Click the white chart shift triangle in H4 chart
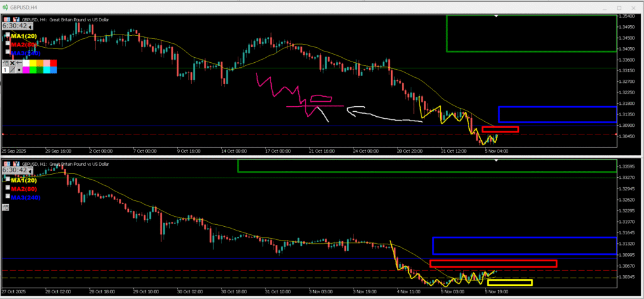 497,15
